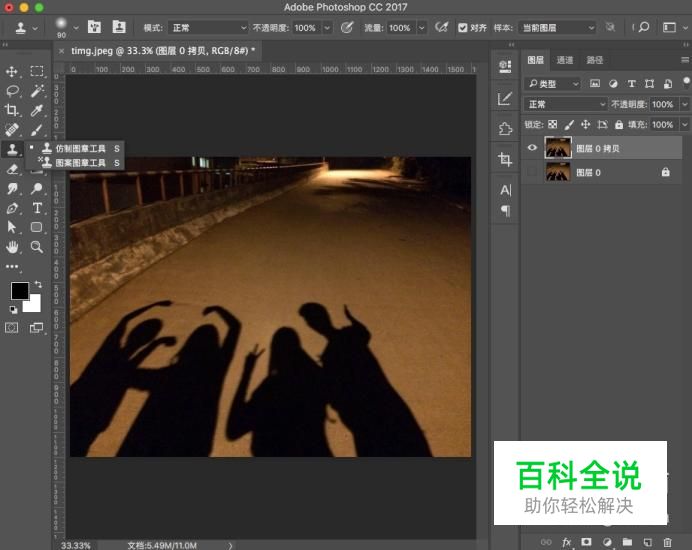Open the brush preset picker arrow
This screenshot has height=550, width=692.
click(x=76, y=28)
